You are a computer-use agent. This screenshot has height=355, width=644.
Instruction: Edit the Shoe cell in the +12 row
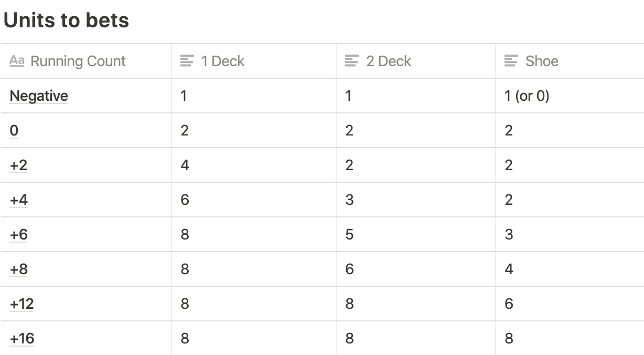click(x=509, y=304)
